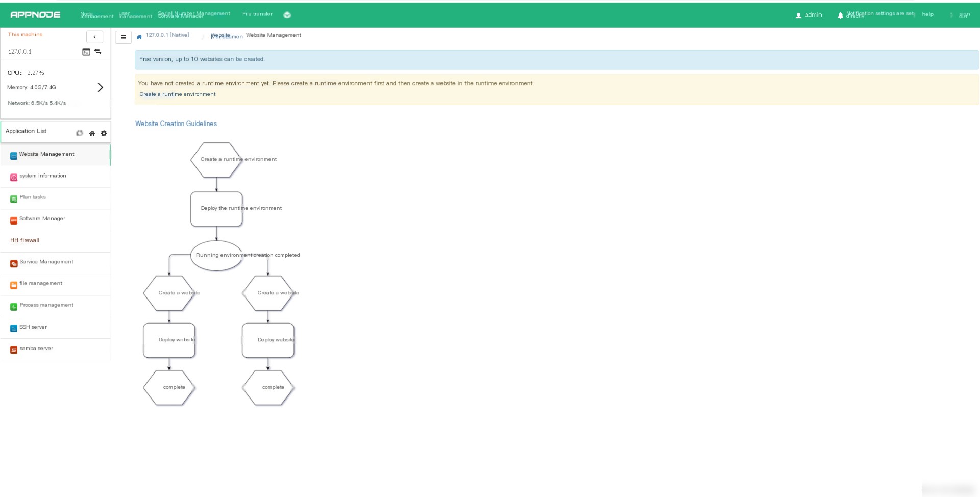The height and width of the screenshot is (497, 980).
Task: Open the help link
Action: pos(927,14)
